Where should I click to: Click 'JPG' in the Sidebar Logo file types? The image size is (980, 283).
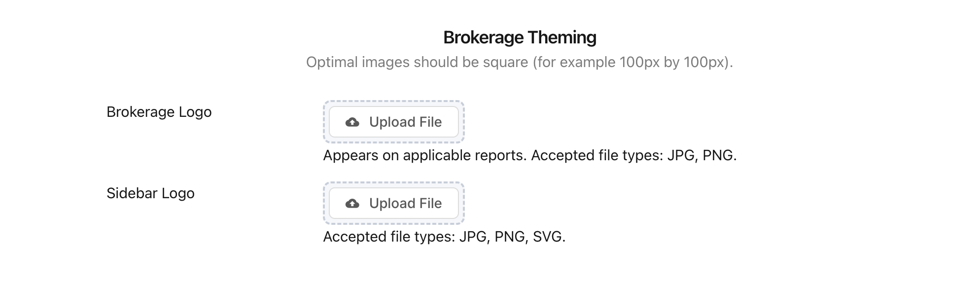pos(473,237)
